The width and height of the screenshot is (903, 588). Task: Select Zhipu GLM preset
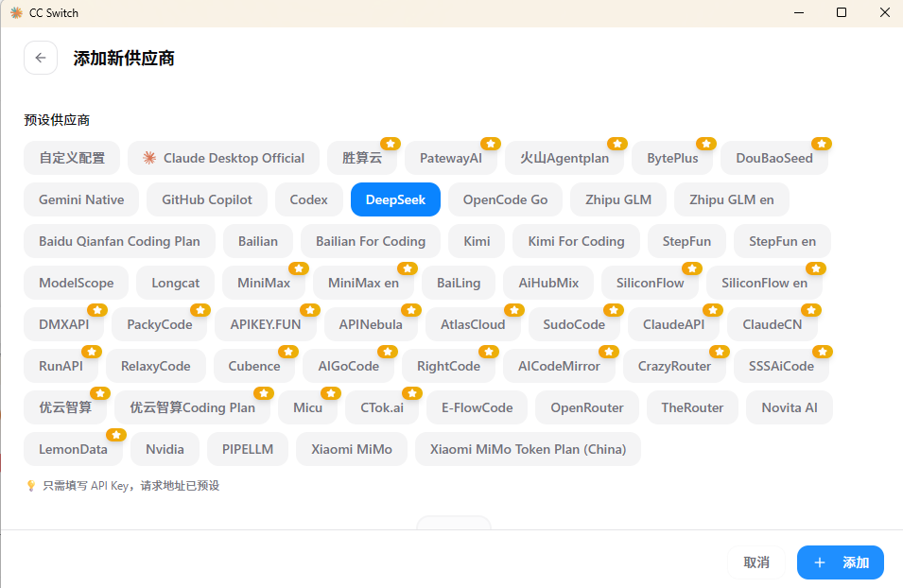(x=618, y=199)
